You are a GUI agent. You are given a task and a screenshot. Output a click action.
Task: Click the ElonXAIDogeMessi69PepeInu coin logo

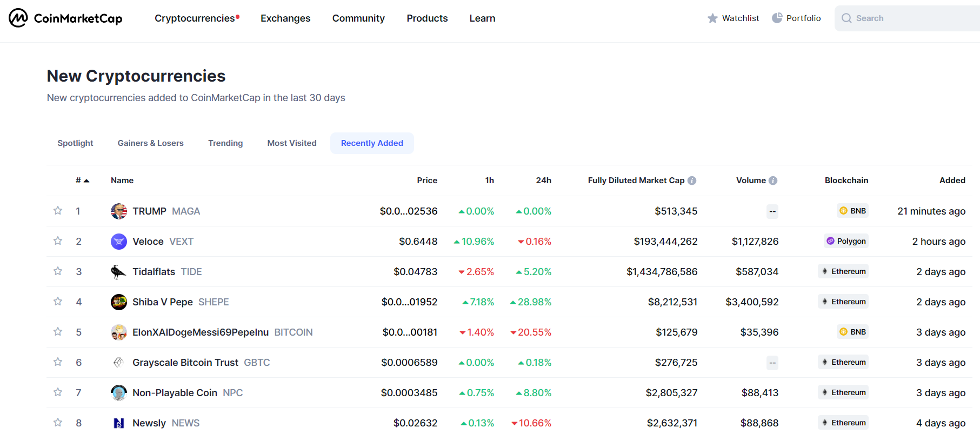point(119,332)
